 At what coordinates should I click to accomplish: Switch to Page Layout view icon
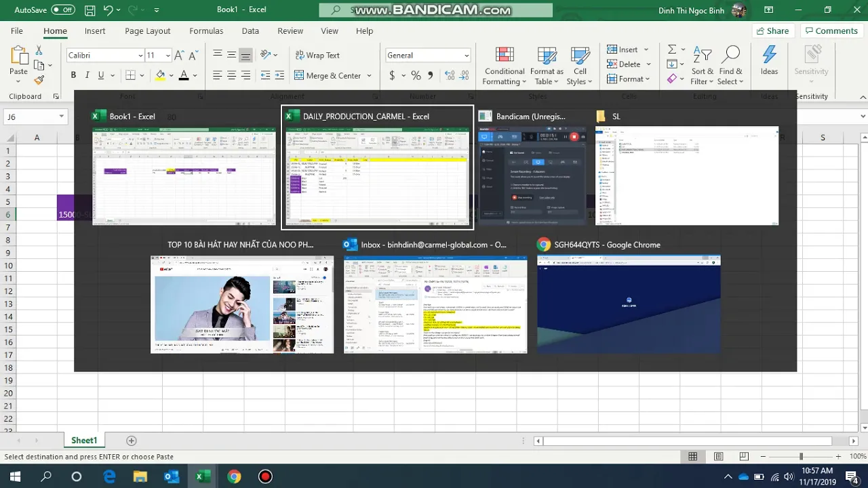click(718, 457)
